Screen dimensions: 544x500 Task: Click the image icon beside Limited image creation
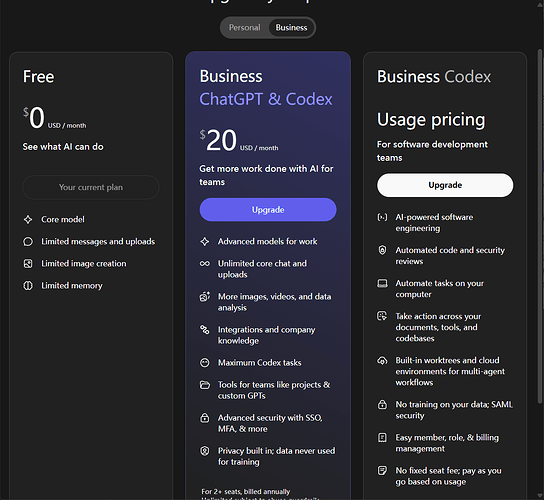tap(28, 264)
